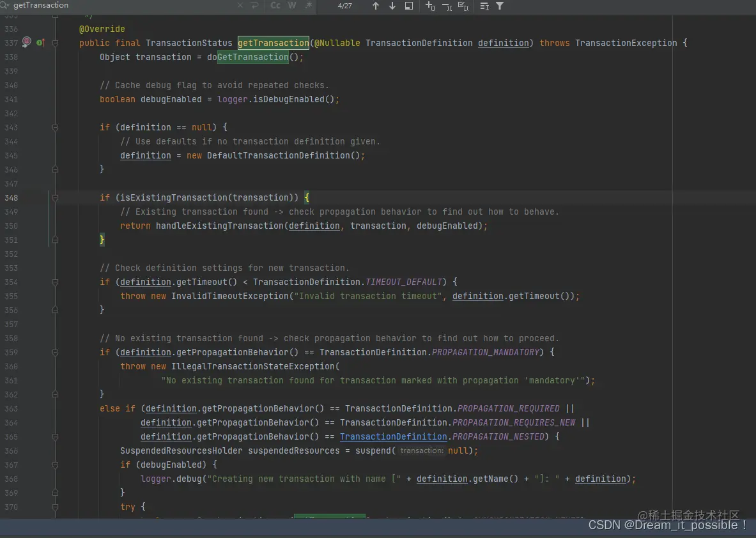
Task: Click TransactionException in throws clause
Action: point(626,43)
